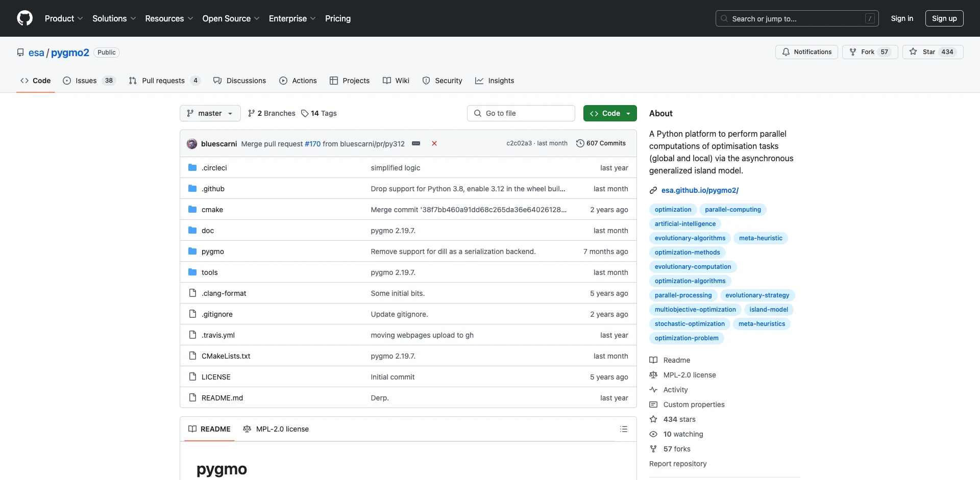Open README outline list icon
The image size is (980, 480).
point(623,429)
